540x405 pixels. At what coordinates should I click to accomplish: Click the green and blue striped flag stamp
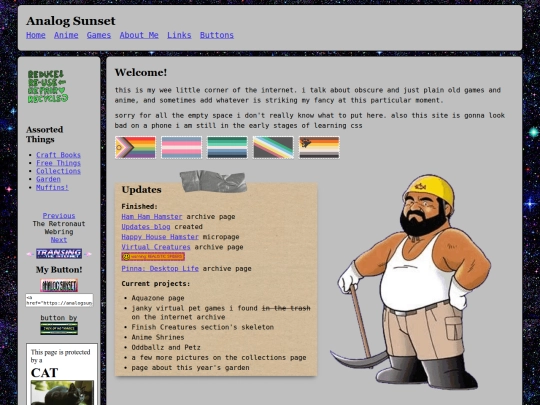(x=227, y=147)
